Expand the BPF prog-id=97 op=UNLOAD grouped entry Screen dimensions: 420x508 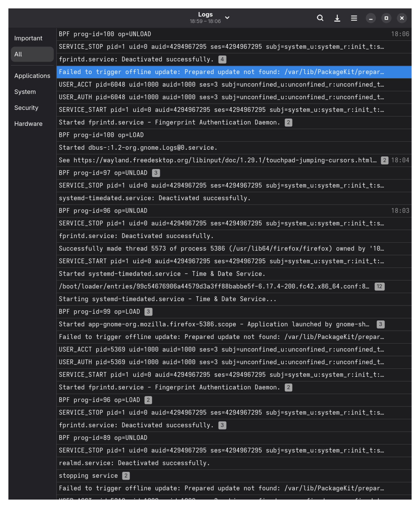(234, 173)
